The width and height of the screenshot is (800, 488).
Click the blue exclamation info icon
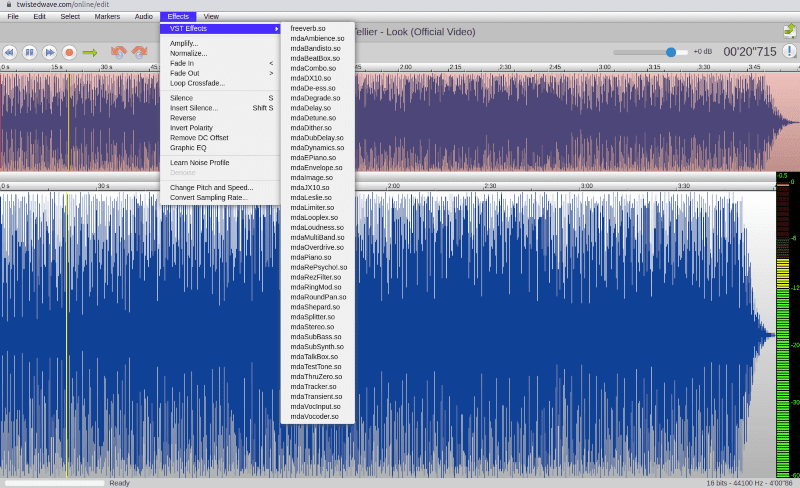click(x=789, y=51)
